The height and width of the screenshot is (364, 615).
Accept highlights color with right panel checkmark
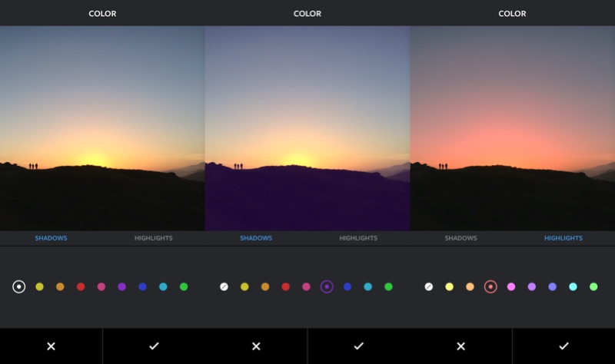point(563,346)
